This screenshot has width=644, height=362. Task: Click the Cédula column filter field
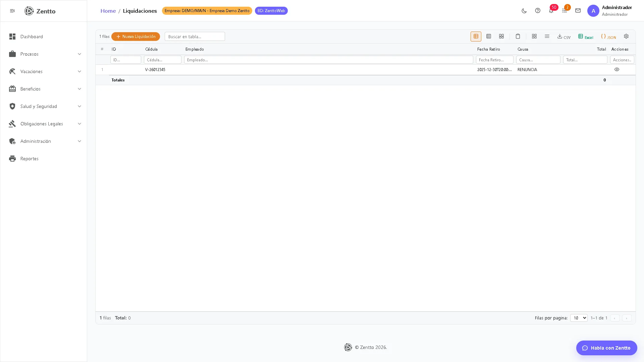(163, 60)
